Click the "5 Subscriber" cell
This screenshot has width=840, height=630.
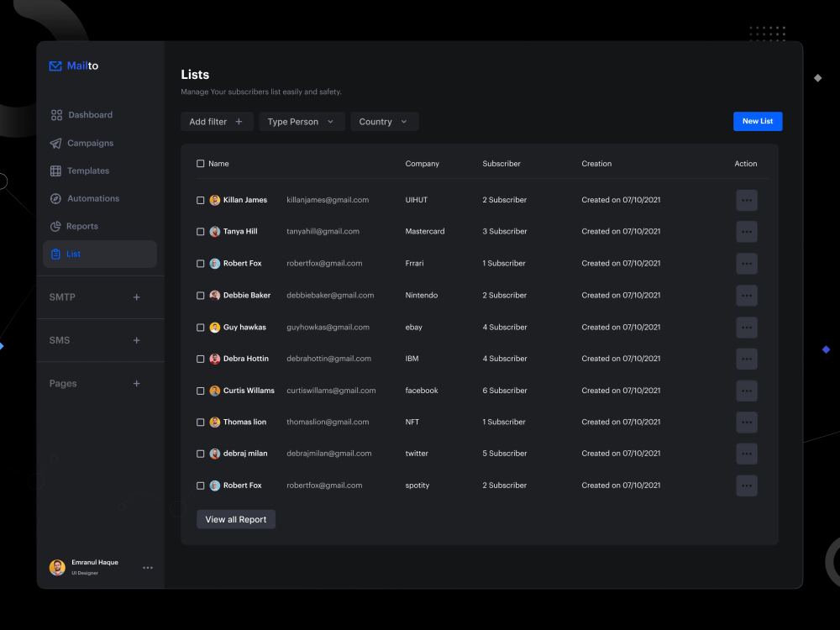click(x=505, y=454)
